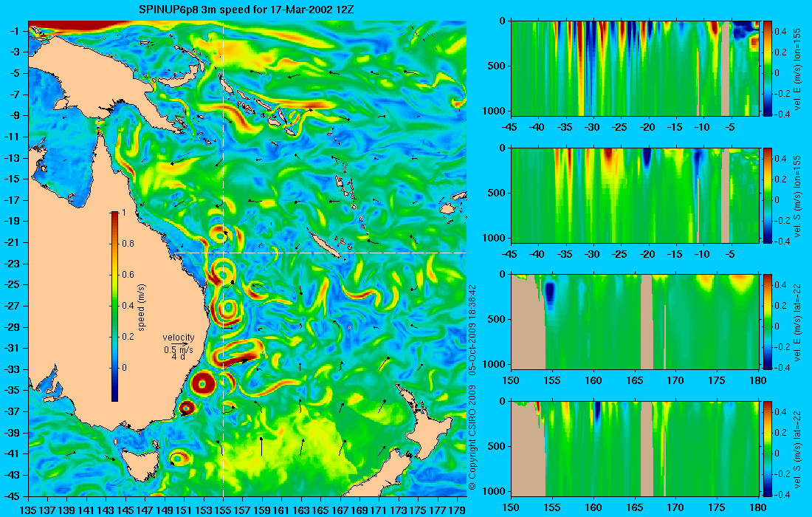Click the velocity scale arrow in legend
This screenshot has height=517, width=812.
179,343
